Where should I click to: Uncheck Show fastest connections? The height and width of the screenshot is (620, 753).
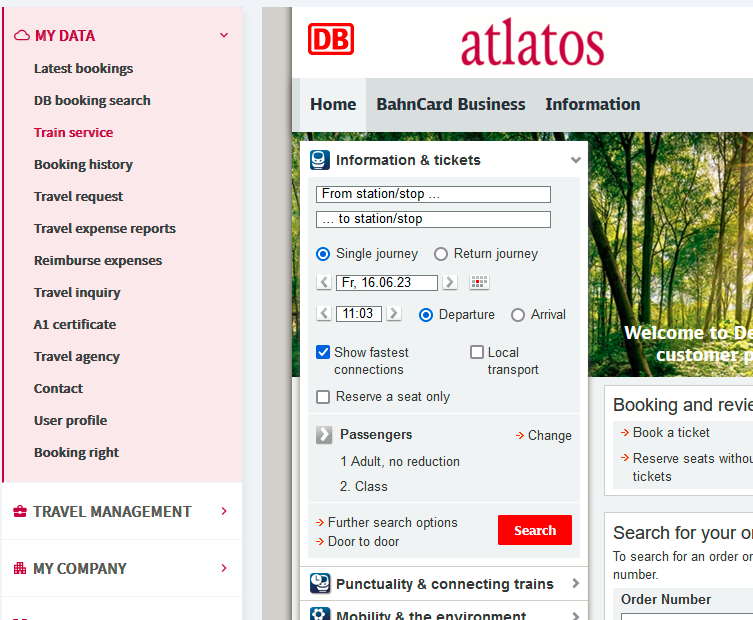point(323,352)
